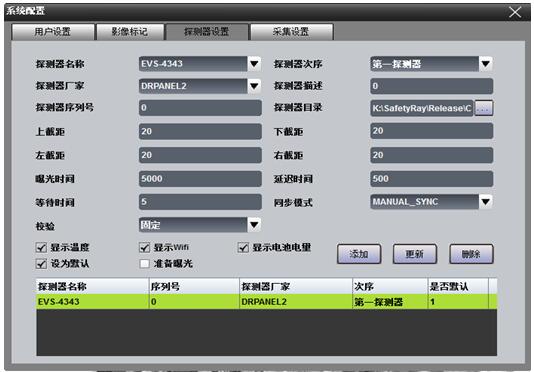Select the EVS-4343 row in the detector list
This screenshot has height=372, width=534.
click(x=266, y=302)
